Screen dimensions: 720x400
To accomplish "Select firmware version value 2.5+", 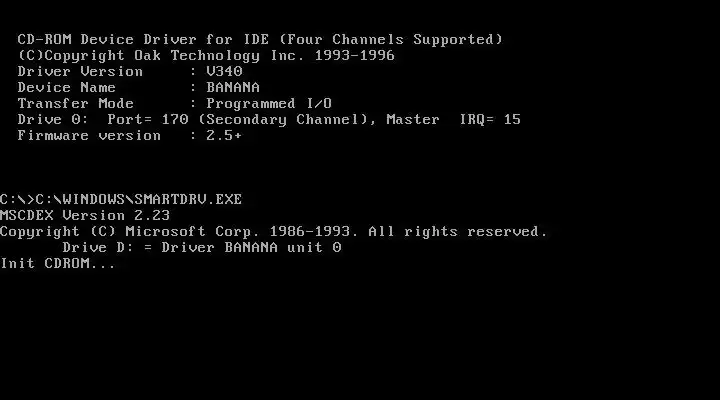I will tap(224, 135).
